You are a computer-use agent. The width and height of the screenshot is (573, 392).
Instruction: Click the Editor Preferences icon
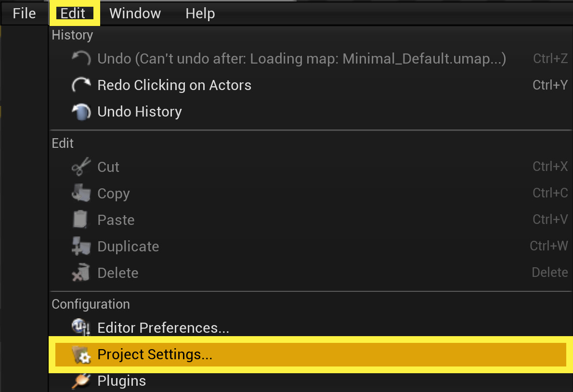pyautogui.click(x=81, y=327)
